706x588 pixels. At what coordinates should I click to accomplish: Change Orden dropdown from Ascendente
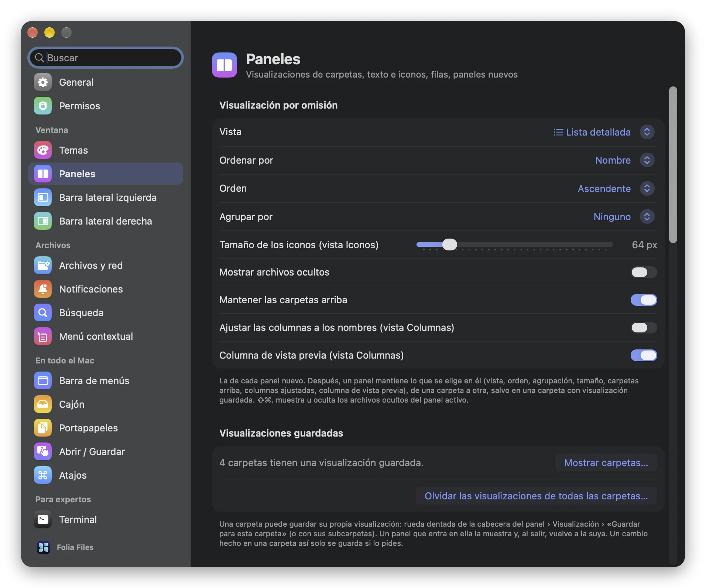pyautogui.click(x=616, y=189)
